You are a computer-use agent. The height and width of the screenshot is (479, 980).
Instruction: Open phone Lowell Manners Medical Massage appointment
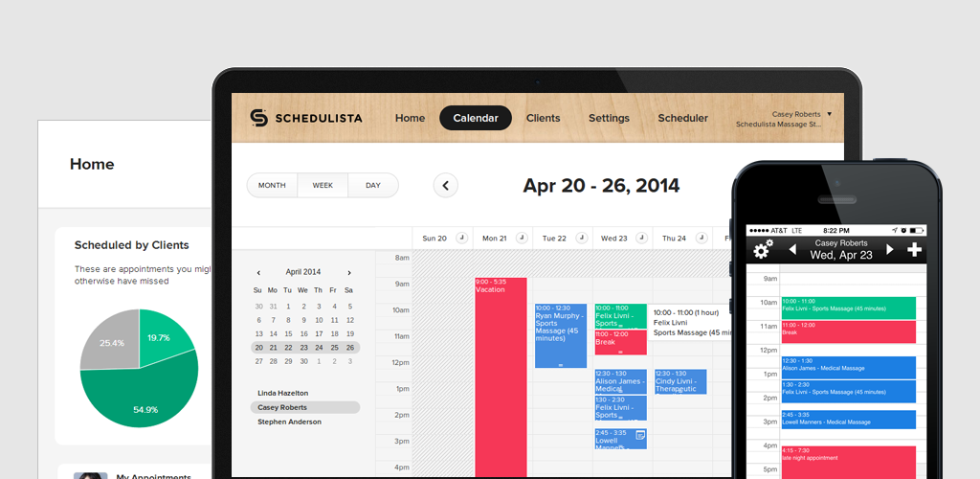[848, 420]
